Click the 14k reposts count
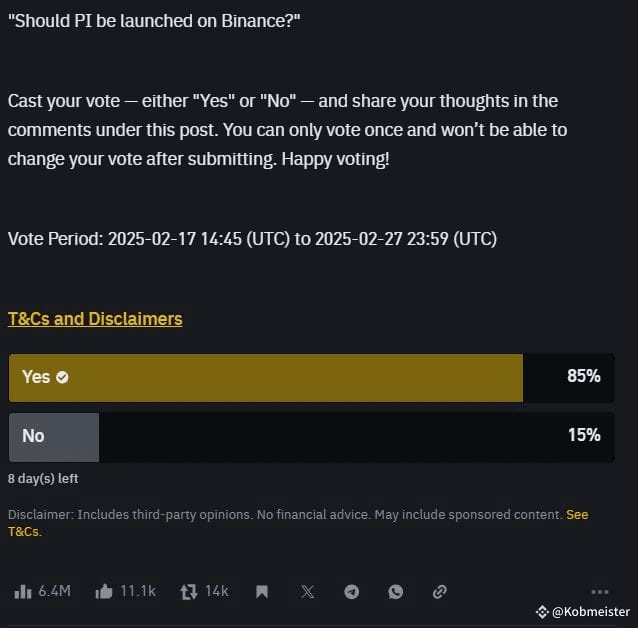 pos(217,591)
